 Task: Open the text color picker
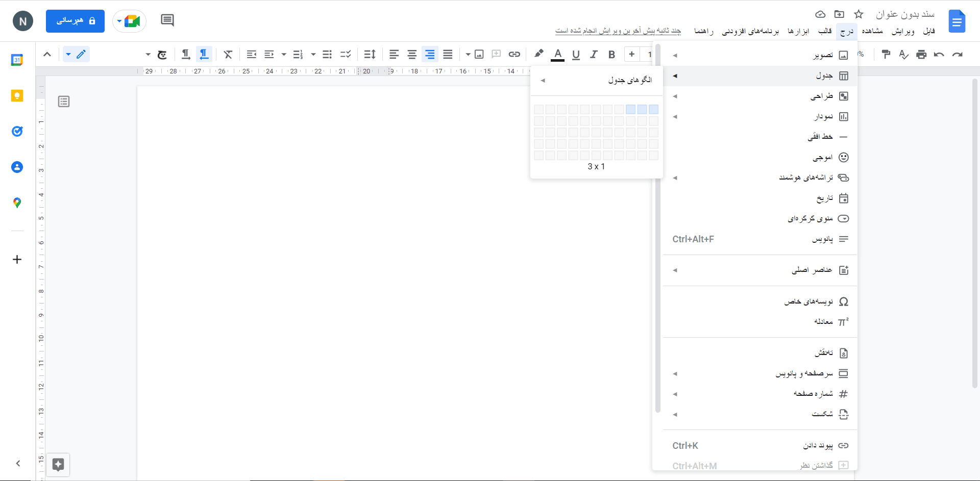click(558, 54)
